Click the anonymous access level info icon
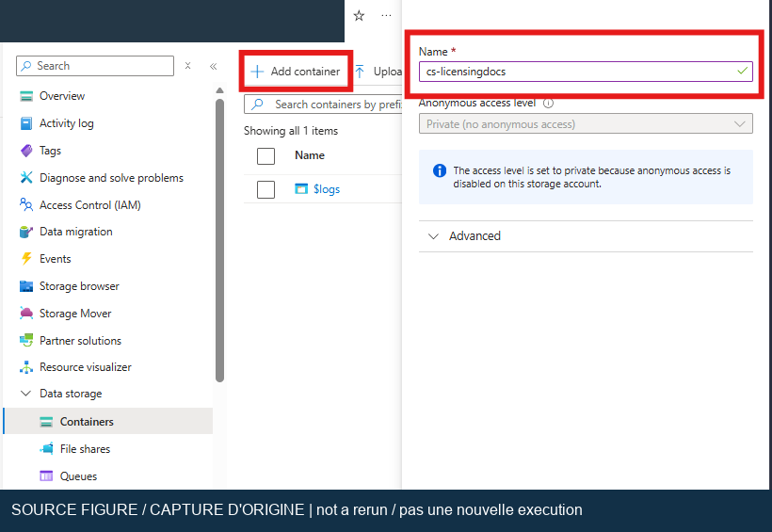The image size is (772, 532). [548, 103]
